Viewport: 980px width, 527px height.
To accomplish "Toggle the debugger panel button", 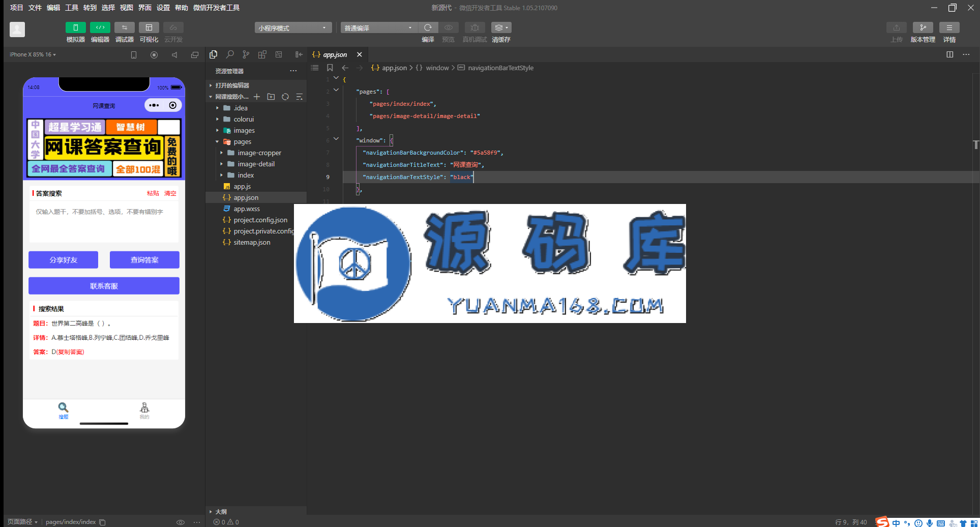I will tap(125, 27).
